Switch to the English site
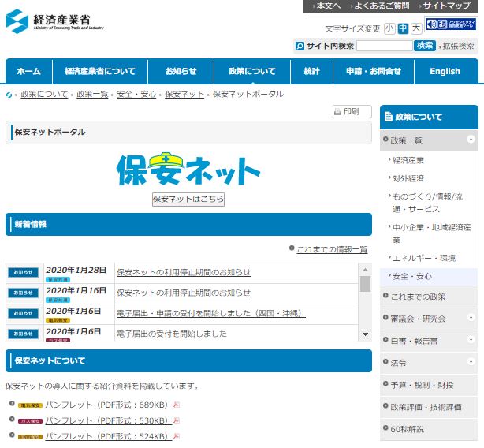This screenshot has width=484, height=448. point(445,71)
